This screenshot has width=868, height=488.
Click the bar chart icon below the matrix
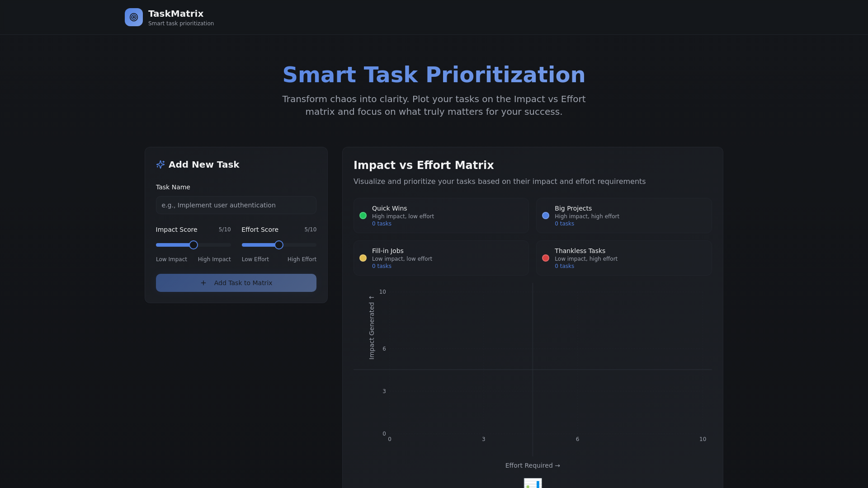[x=533, y=483]
